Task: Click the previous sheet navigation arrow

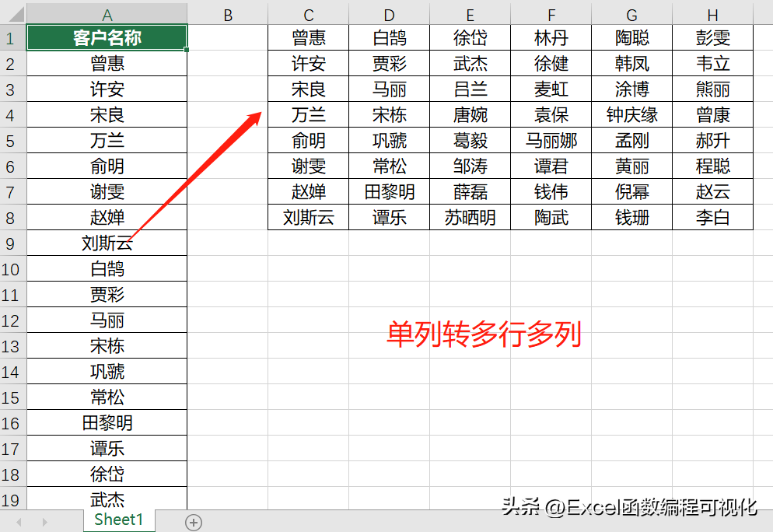Action: [x=19, y=522]
